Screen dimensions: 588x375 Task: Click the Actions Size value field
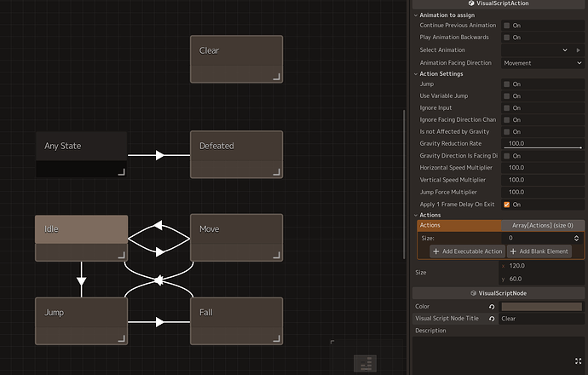tap(538, 238)
